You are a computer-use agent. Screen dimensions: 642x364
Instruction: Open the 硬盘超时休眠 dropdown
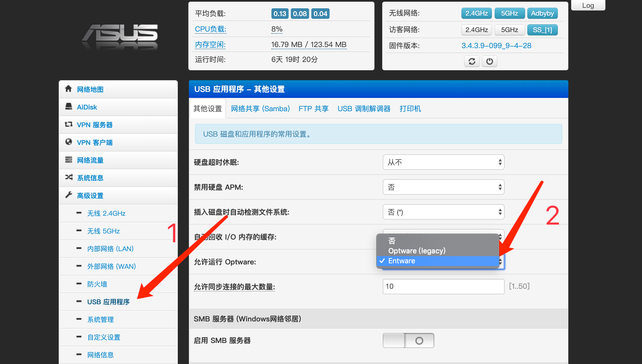tap(443, 162)
